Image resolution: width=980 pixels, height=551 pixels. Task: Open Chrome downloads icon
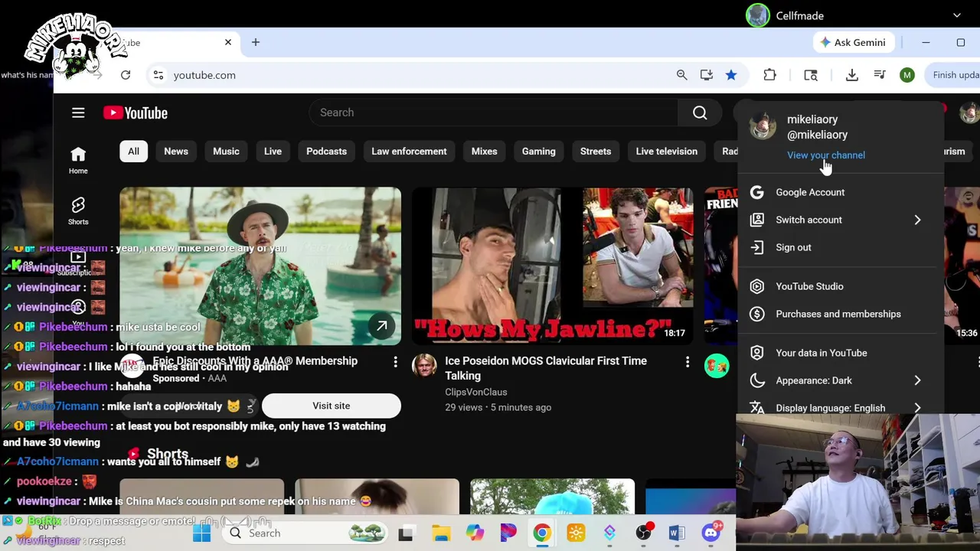pyautogui.click(x=851, y=75)
